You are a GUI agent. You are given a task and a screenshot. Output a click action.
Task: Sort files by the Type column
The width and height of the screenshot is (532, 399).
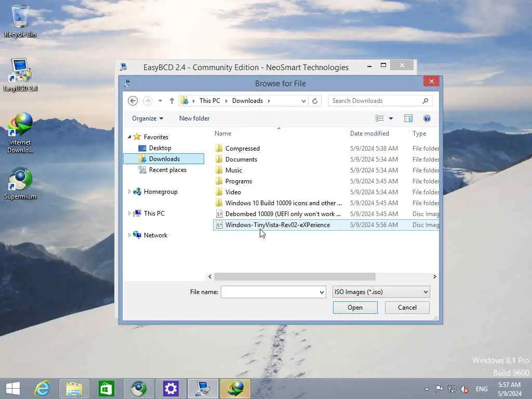point(424,134)
